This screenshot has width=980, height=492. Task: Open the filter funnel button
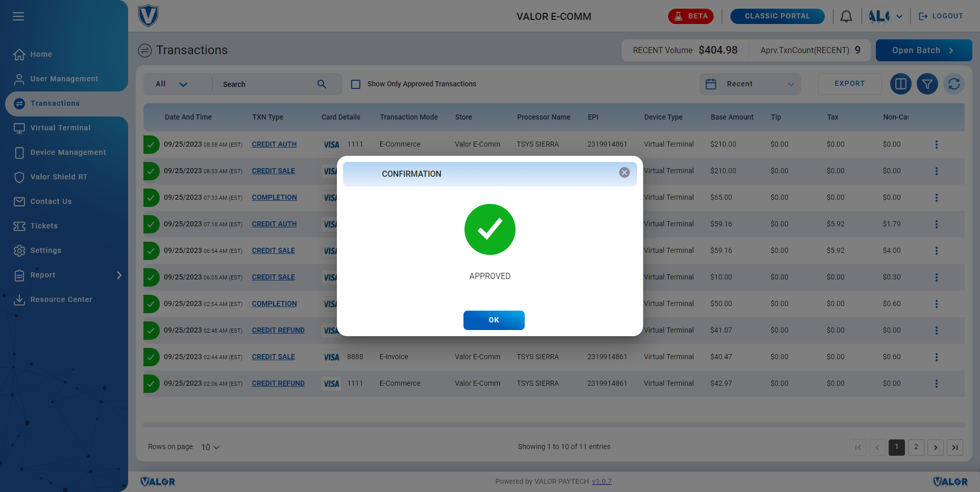(927, 84)
